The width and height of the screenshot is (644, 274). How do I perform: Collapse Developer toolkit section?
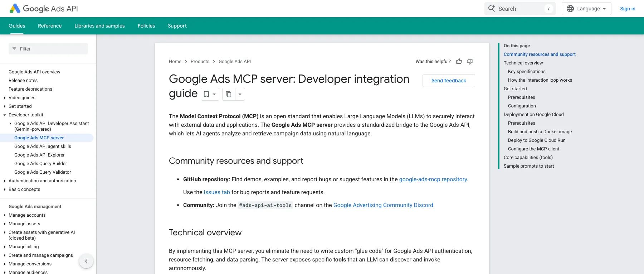pyautogui.click(x=5, y=115)
